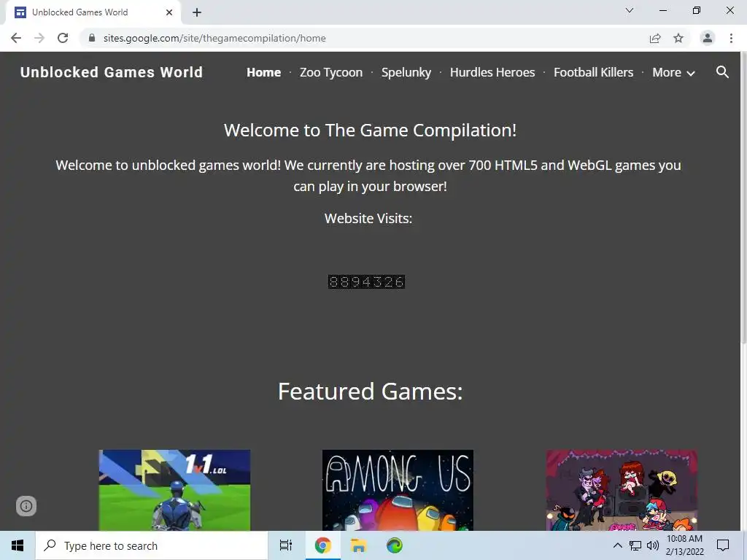Click the Type here to search box
The height and width of the screenshot is (560, 747).
152,545
